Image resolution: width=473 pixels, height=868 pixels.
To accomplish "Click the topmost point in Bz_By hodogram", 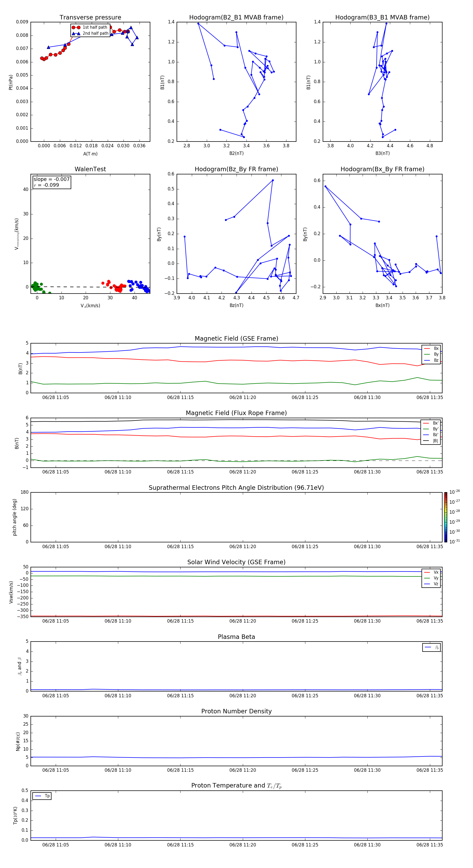I will coord(273,180).
